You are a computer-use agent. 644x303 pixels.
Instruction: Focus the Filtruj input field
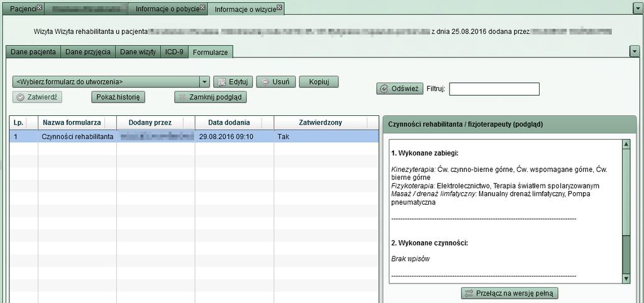click(x=494, y=89)
